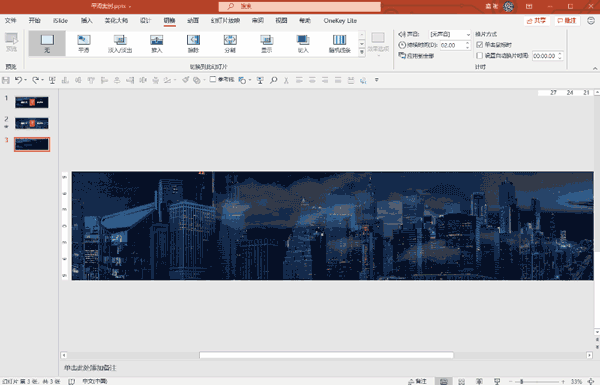Open Customize Quick Access Toolbar dropdown
Image resolution: width=600 pixels, height=385 pixels.
click(x=377, y=80)
